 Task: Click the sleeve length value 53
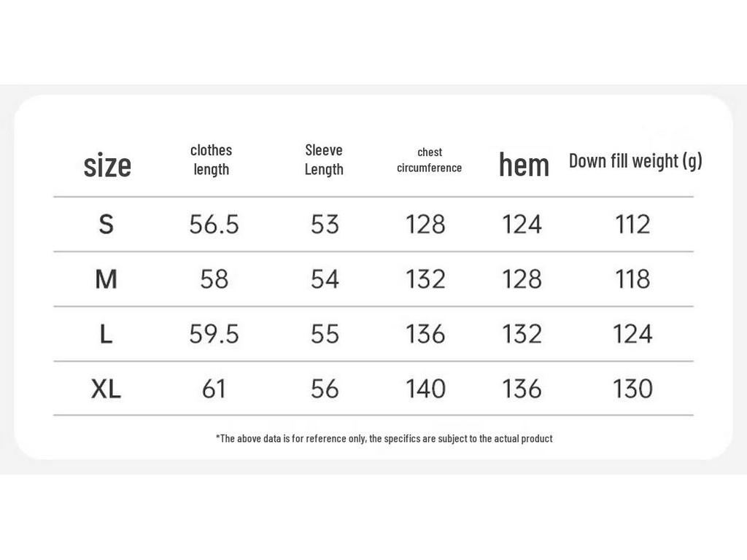point(325,224)
